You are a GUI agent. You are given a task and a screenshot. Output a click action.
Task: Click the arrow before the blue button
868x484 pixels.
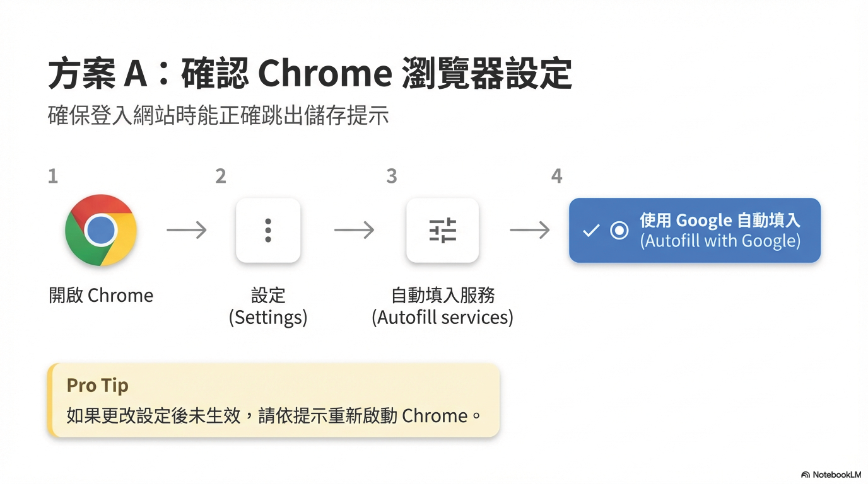pyautogui.click(x=530, y=231)
